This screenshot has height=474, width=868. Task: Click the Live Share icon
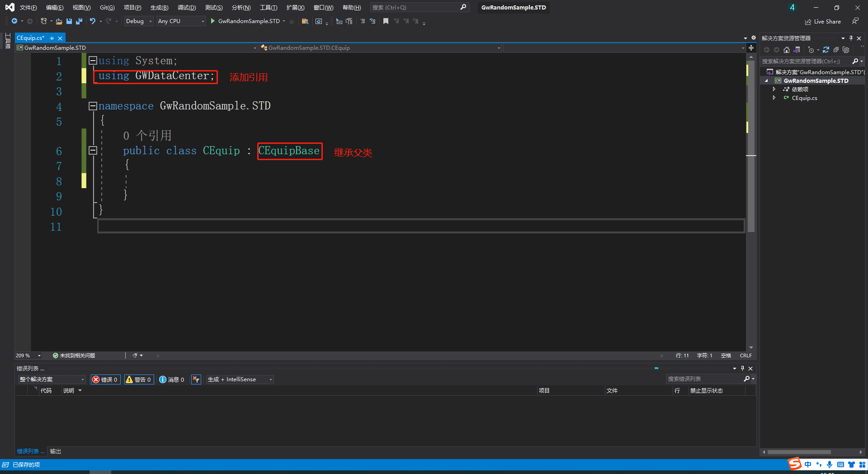(x=808, y=22)
